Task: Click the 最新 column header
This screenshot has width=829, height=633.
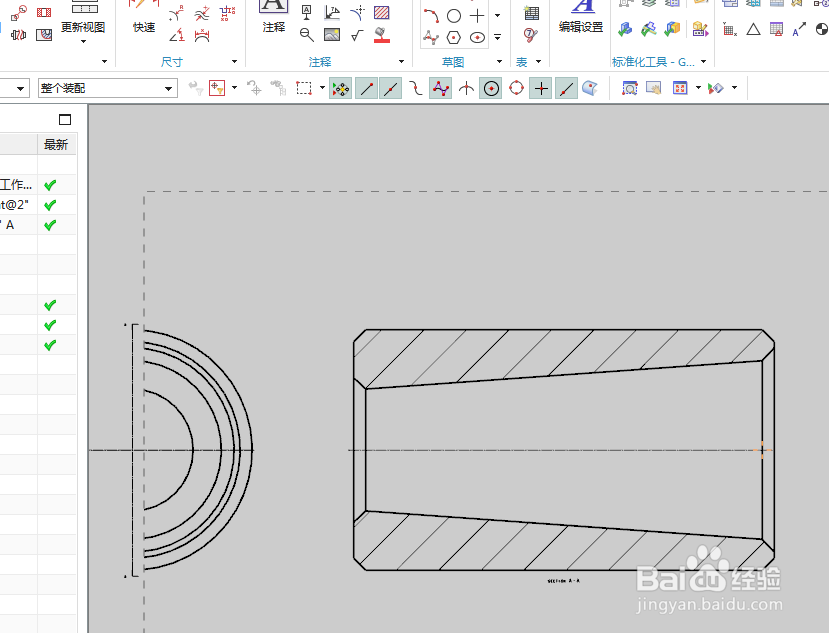Action: coord(56,144)
